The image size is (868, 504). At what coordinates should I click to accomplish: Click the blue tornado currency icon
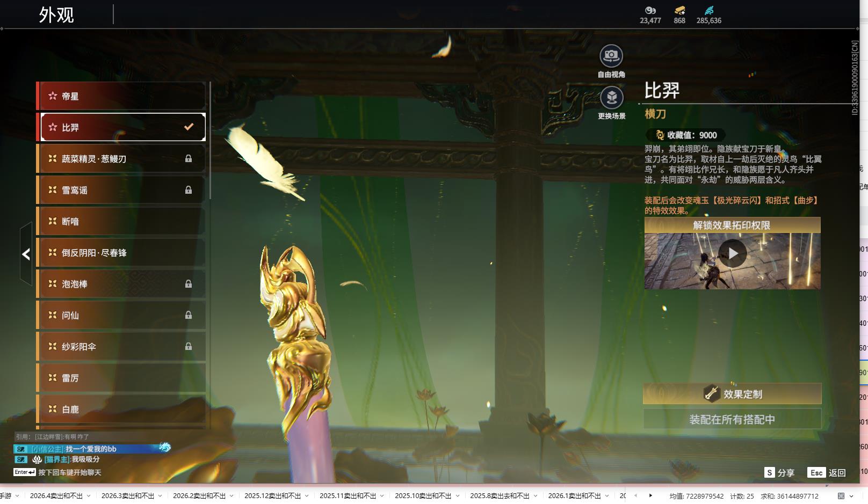709,10
